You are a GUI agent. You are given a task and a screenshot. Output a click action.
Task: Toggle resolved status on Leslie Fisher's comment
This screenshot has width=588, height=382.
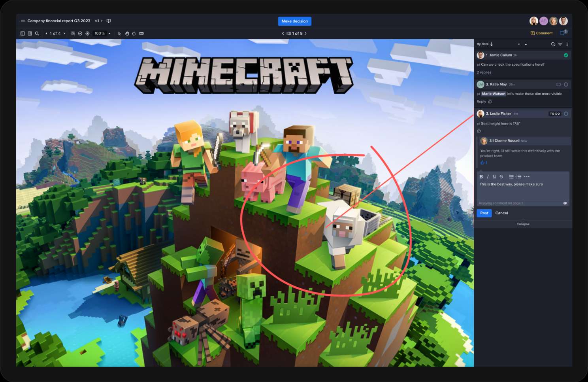(566, 114)
